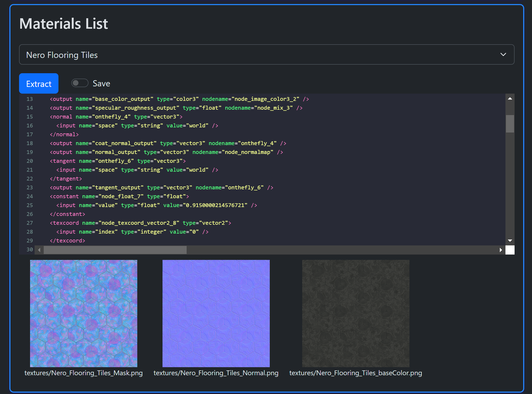Click the blue Extract button
The width and height of the screenshot is (532, 394).
(x=39, y=84)
